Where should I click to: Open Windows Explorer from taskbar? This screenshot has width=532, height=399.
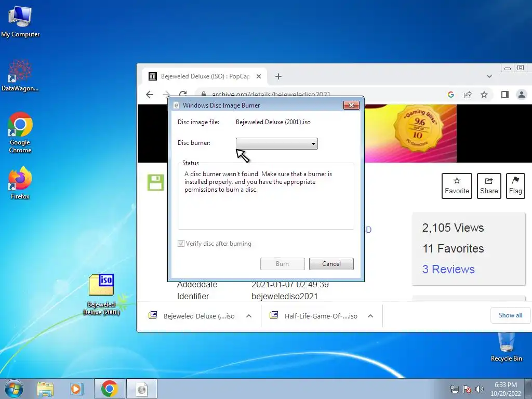coord(45,389)
